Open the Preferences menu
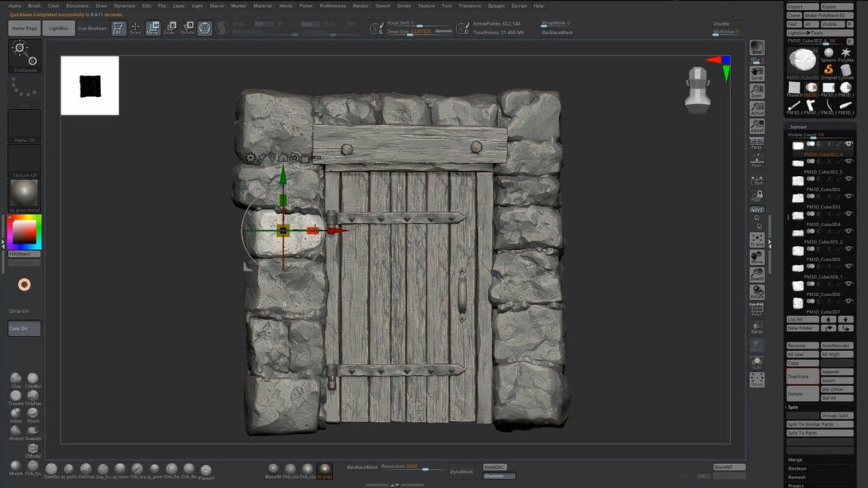This screenshot has height=488, width=868. tap(333, 6)
